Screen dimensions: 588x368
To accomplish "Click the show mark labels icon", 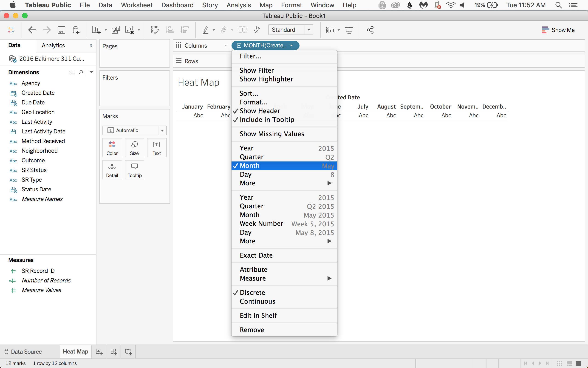I will (242, 30).
